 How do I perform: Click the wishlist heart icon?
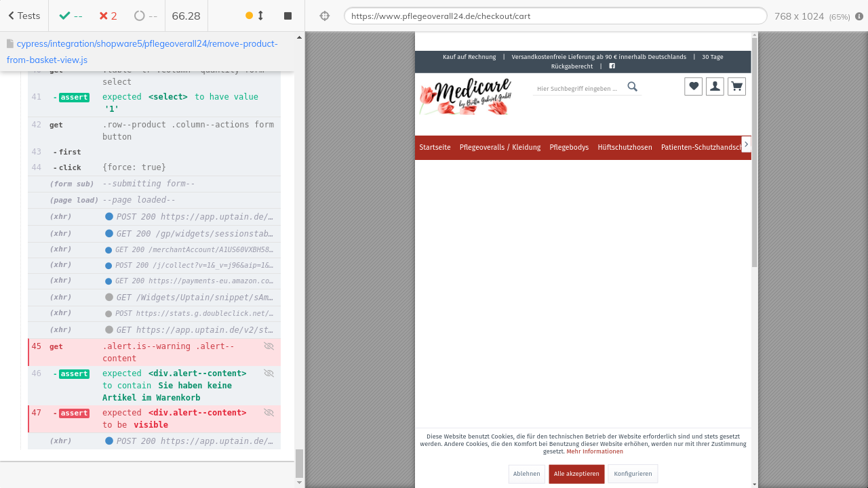(x=693, y=86)
